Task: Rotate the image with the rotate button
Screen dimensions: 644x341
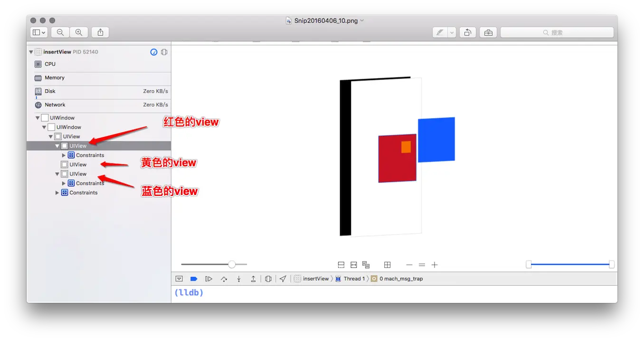Action: [x=468, y=32]
